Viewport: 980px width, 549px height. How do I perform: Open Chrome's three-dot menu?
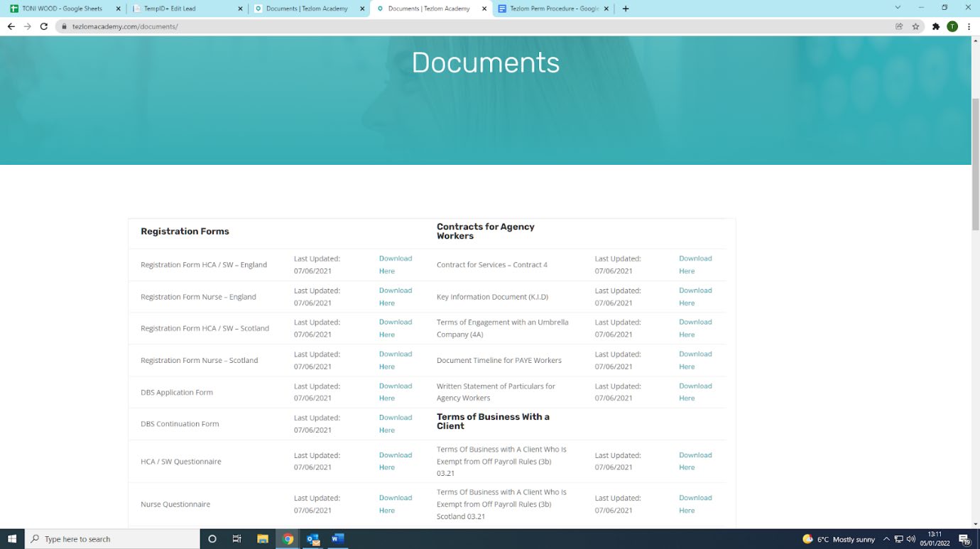[x=969, y=26]
